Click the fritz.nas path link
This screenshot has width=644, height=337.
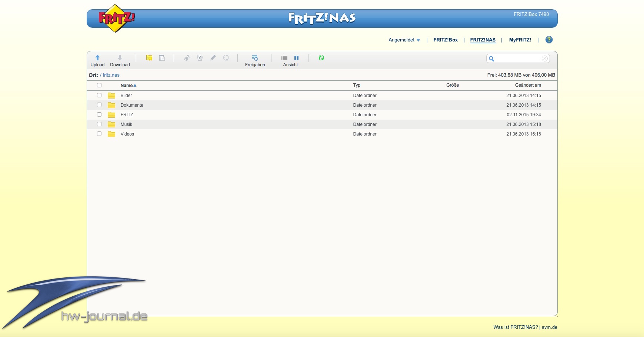[111, 75]
